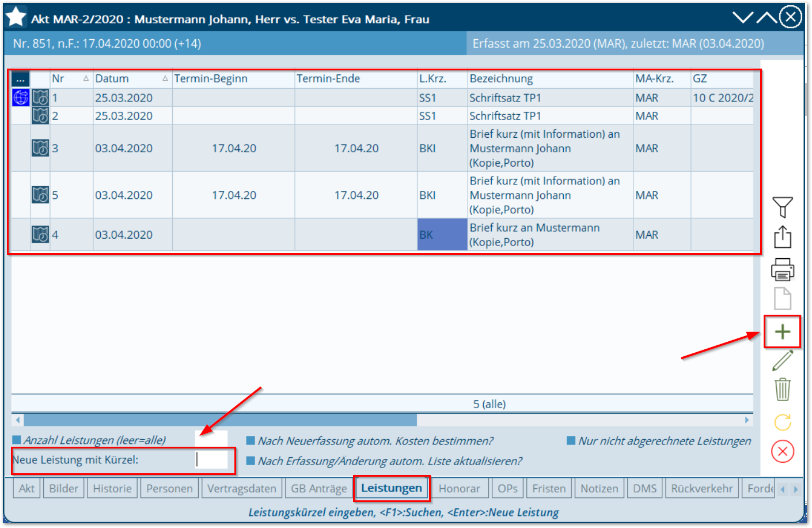Toggle 'Nach Erfassung/Änderung autom. Liste aktualisieren?'
This screenshot has height=528, width=812.
click(251, 461)
